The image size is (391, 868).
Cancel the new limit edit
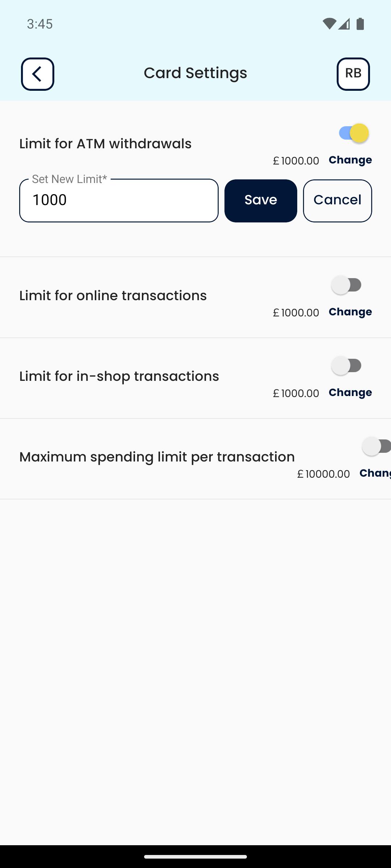click(337, 201)
